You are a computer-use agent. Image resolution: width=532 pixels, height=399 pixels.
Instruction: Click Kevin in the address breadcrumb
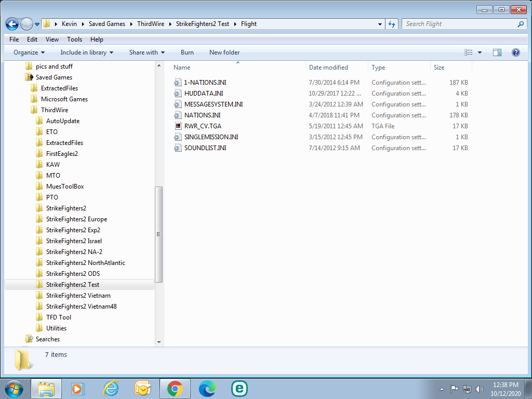coord(69,24)
